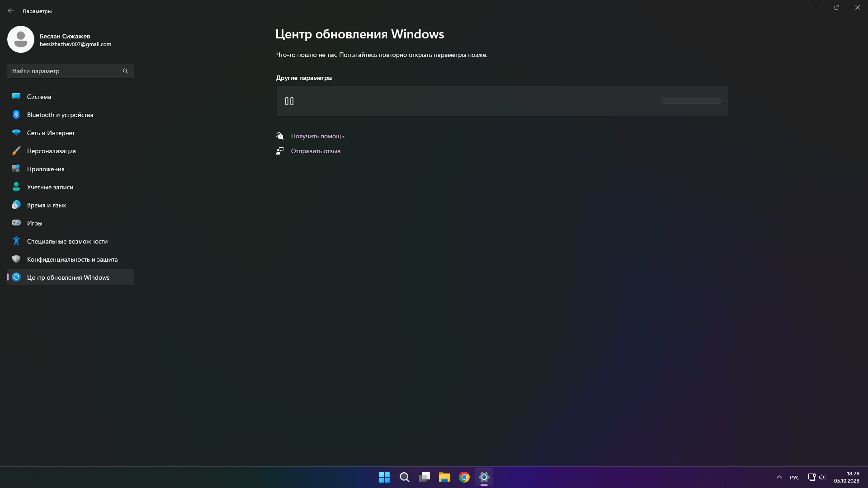This screenshot has width=868, height=488.
Task: Go to Приложения section
Action: (71, 169)
